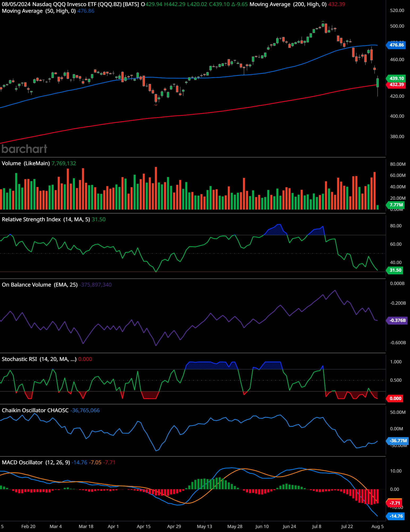Click the 'Apr 29' date axis label
The height and width of the screenshot is (532, 410).
pyautogui.click(x=174, y=526)
